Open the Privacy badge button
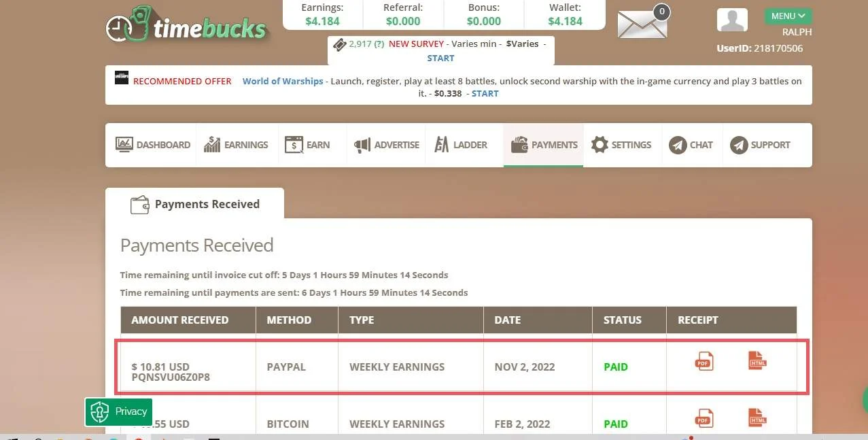868x440 pixels. click(x=118, y=411)
